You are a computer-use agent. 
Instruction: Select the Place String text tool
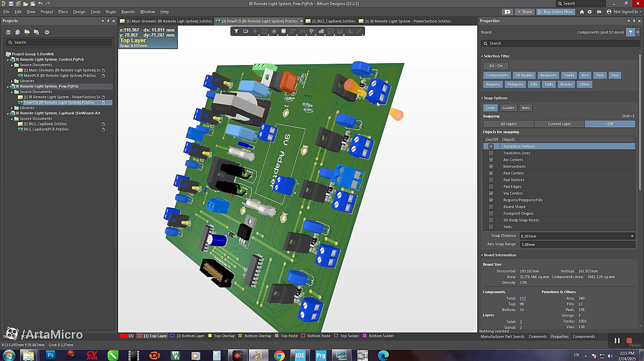point(350,31)
